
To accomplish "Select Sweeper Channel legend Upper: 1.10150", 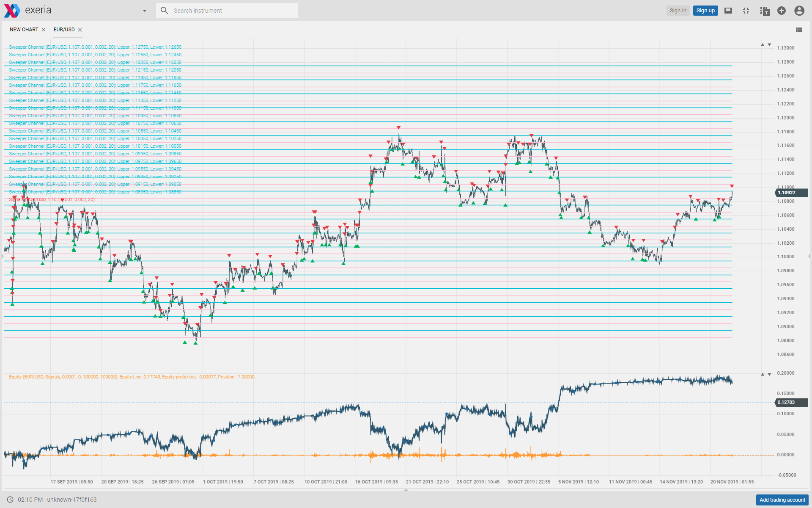I will pos(95,146).
